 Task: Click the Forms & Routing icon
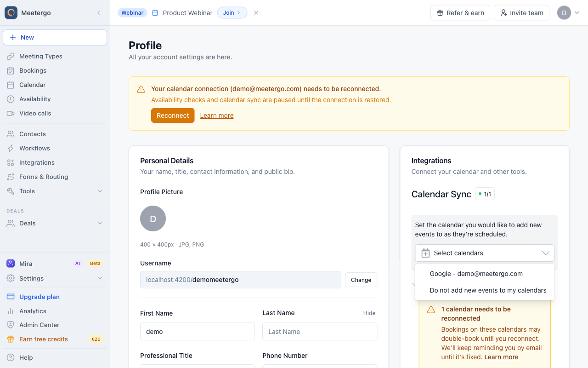click(x=11, y=177)
